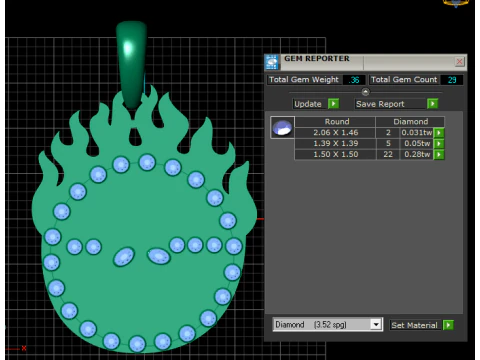The width and height of the screenshot is (480, 360).
Task: Click the green arrow on the 0.05tw row
Action: click(439, 144)
